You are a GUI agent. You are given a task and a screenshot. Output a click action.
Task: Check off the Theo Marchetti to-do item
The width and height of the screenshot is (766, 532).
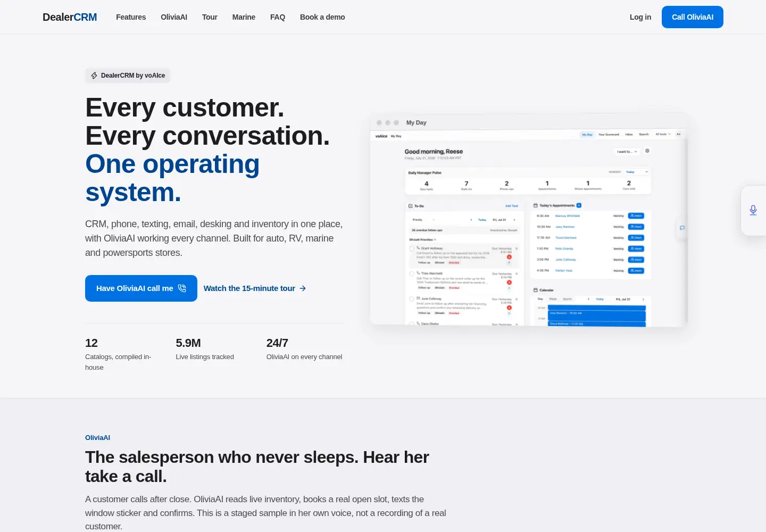[x=411, y=273]
